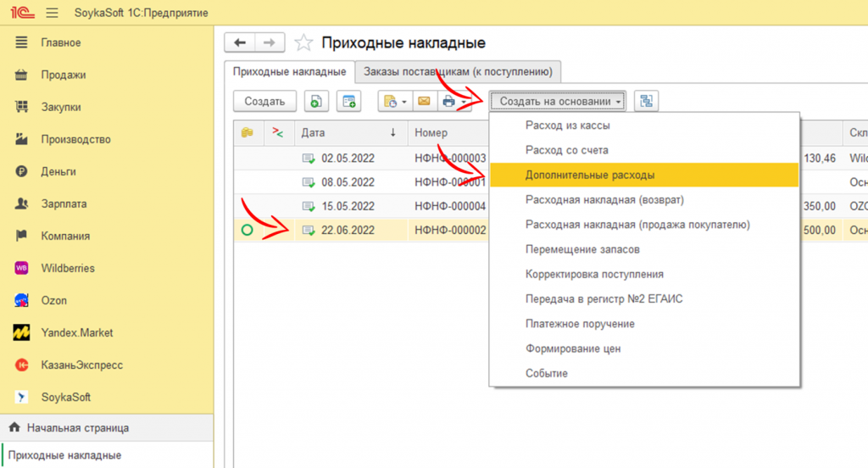This screenshot has width=868, height=468.
Task: Click the copy document icon with green plus
Action: (x=314, y=101)
